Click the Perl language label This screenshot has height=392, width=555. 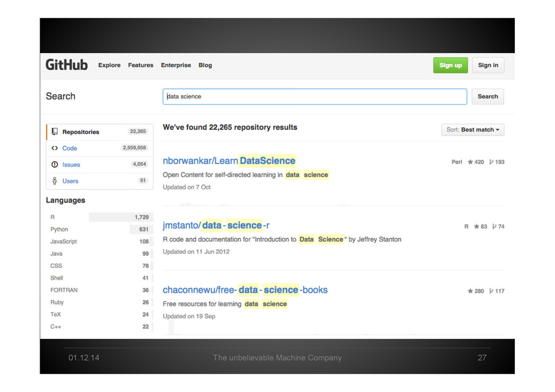[456, 162]
